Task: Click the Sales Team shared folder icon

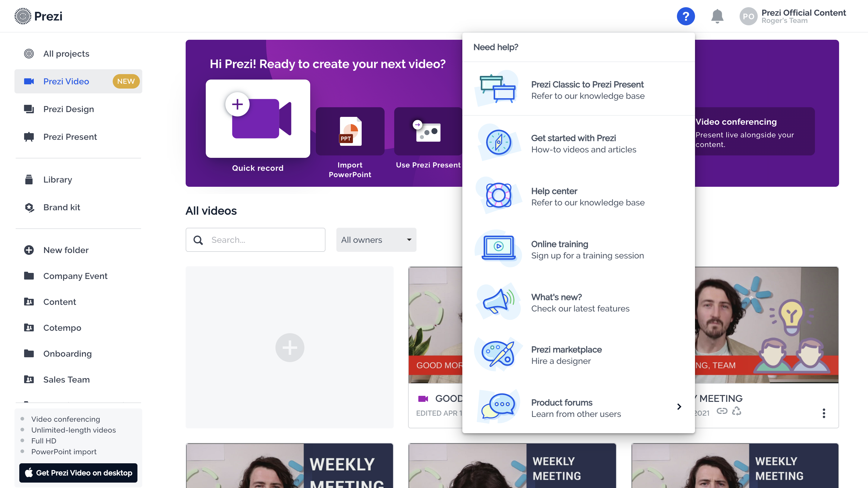Action: tap(29, 380)
